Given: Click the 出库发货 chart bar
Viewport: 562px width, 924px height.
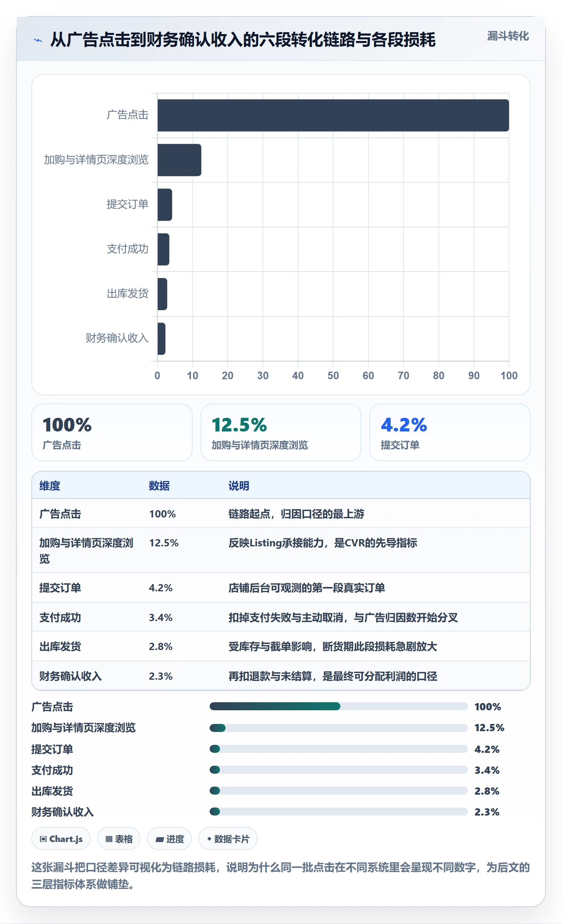Looking at the screenshot, I should tap(162, 294).
